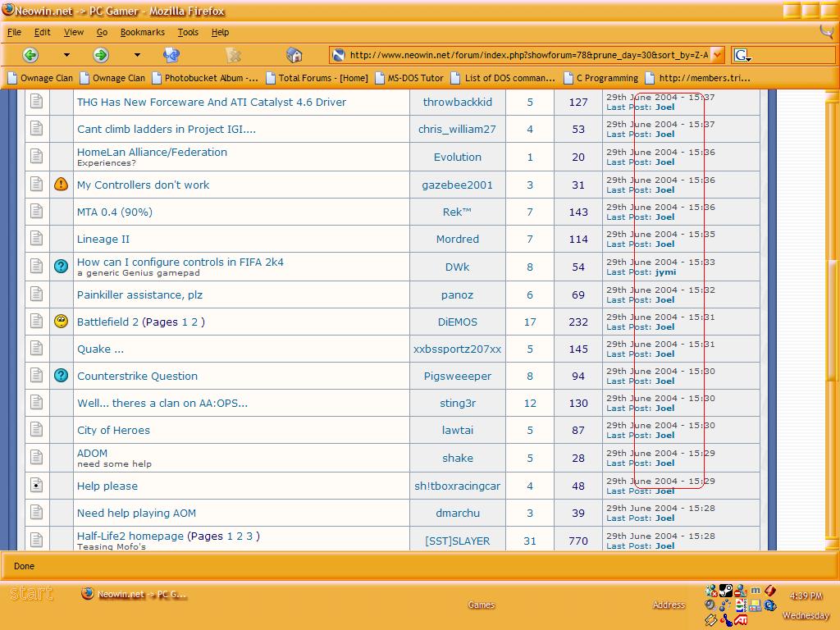Open the Tools menu
840x630 pixels.
[x=188, y=32]
